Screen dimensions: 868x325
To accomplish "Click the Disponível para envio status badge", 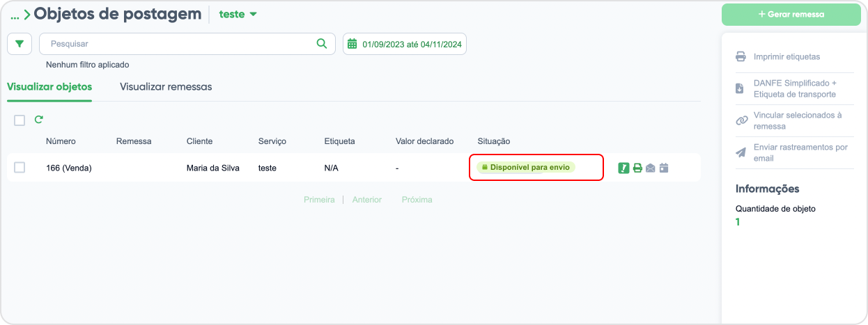I will coord(526,167).
